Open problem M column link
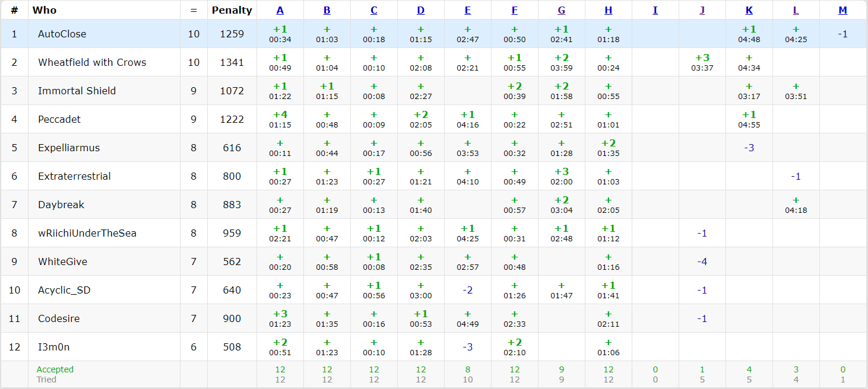868x389 pixels. [842, 10]
